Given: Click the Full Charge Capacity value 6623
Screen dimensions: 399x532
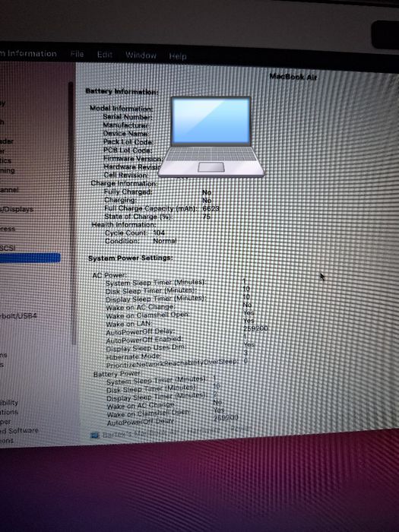Looking at the screenshot, I should (x=211, y=208).
